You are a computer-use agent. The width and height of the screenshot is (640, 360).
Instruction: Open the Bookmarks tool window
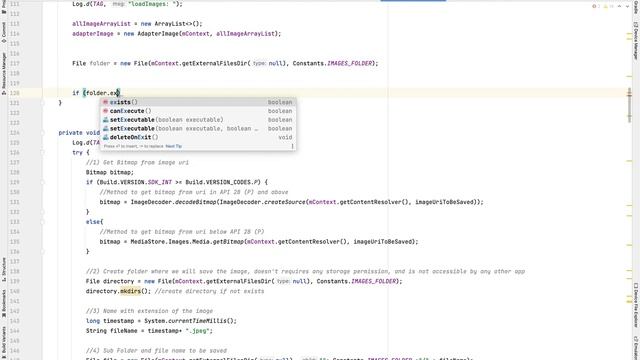4,303
